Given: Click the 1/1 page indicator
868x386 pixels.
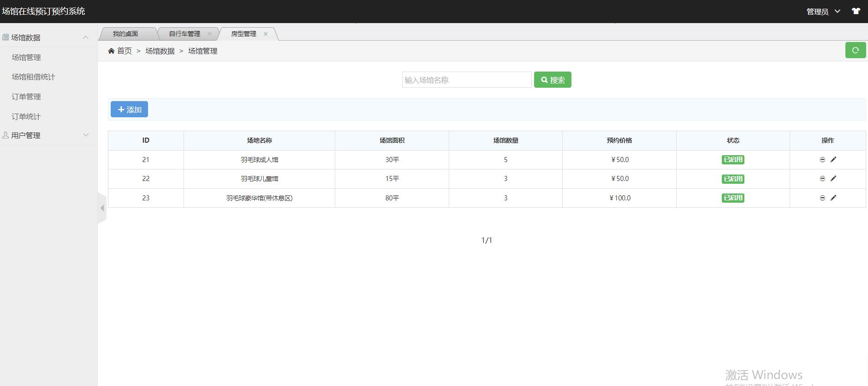Looking at the screenshot, I should [x=487, y=240].
